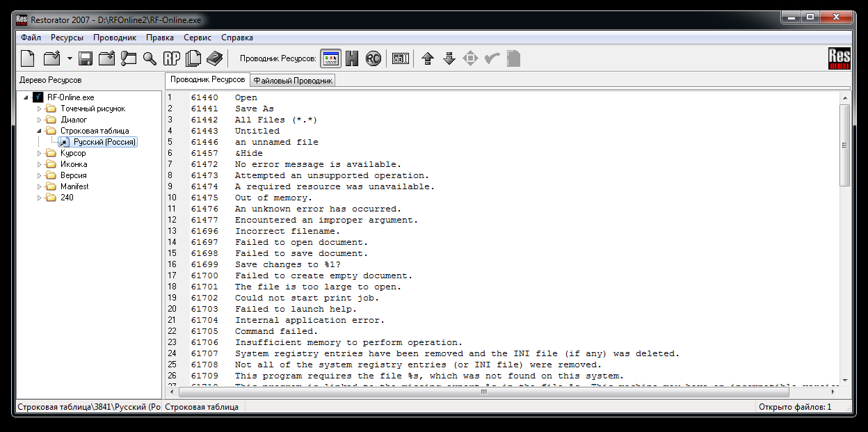
Task: Select the Точечный рисунок tree item
Action: tap(93, 109)
